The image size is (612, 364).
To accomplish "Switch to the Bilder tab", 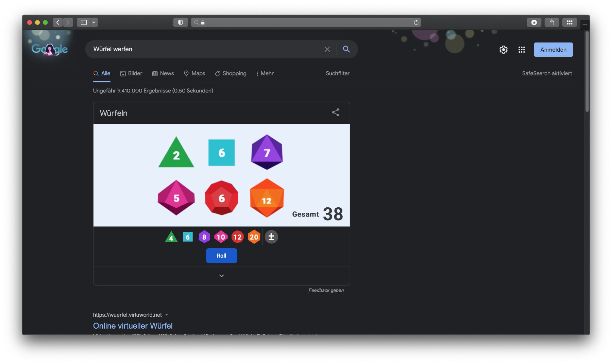I will tap(131, 73).
